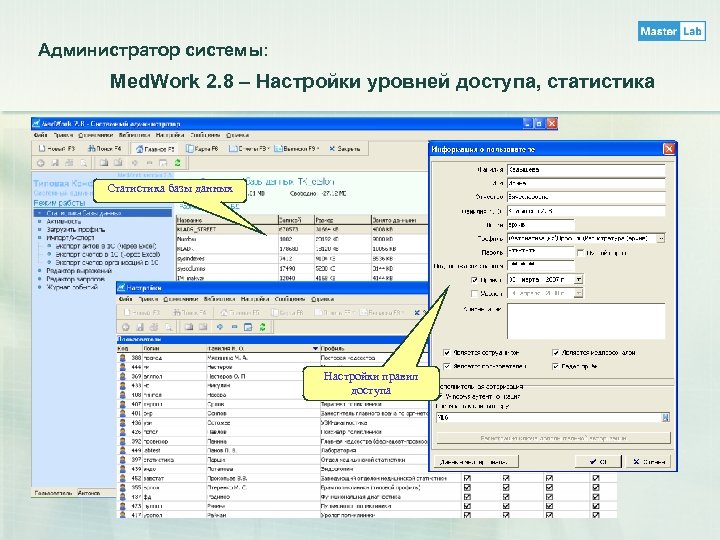Open the Правка menu in main window
Screen dimensions: 720x540
(63, 135)
